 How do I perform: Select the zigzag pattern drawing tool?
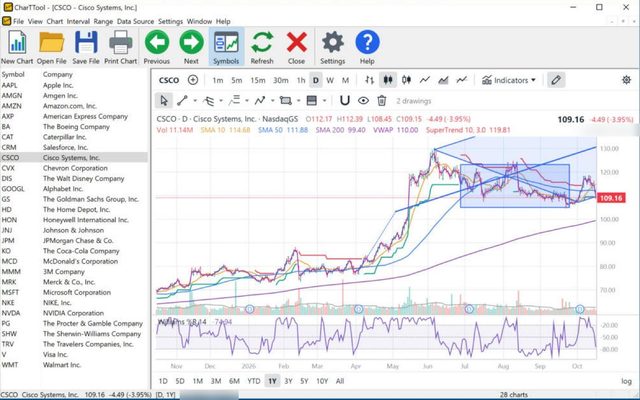pos(260,100)
